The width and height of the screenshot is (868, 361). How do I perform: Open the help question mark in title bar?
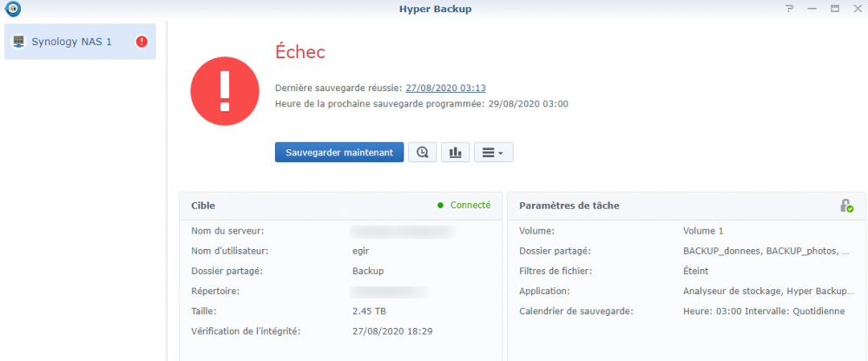(x=790, y=9)
